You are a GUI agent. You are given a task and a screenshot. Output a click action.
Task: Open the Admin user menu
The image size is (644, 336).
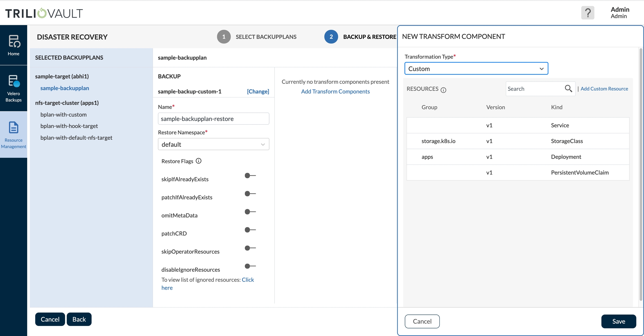coord(620,13)
